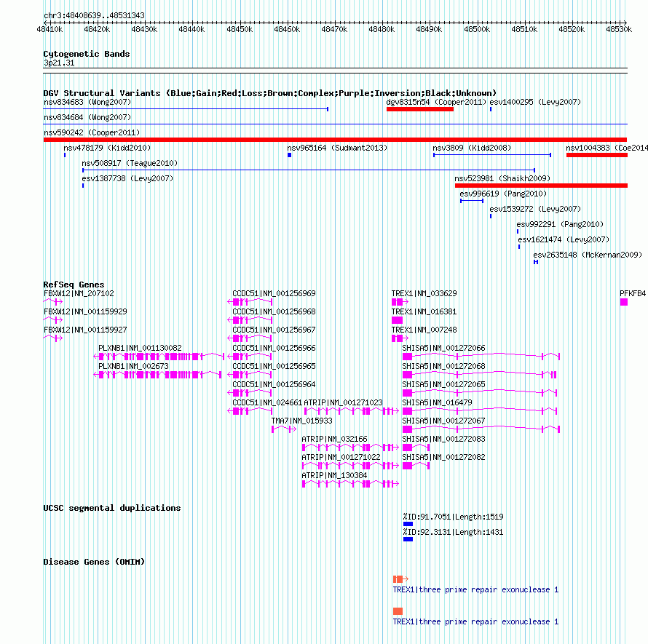Select variant label nsv1004383 (Coe2014)
Image resolution: width=648 pixels, height=644 pixels.
click(x=606, y=148)
